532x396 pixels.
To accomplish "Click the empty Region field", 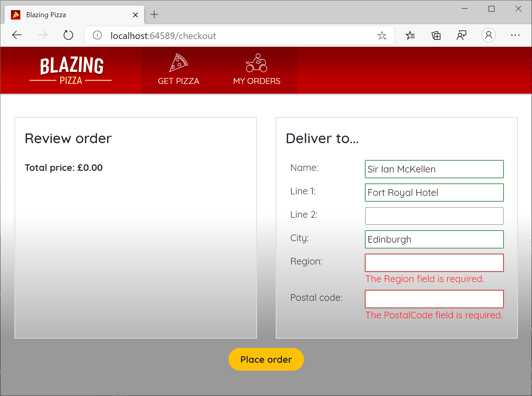I will (434, 263).
